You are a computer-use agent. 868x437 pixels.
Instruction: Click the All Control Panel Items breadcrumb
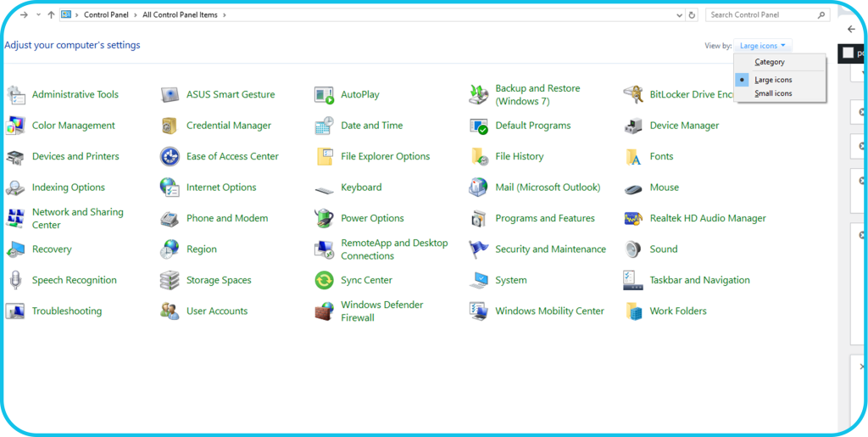180,15
